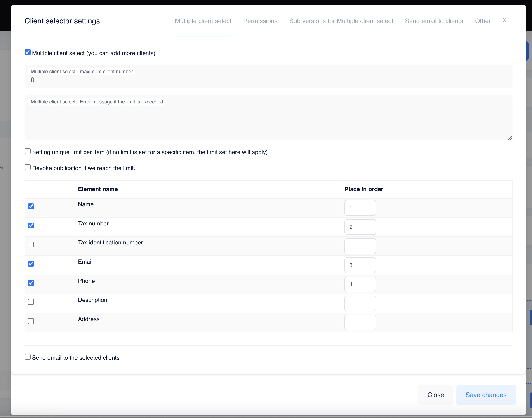The image size is (532, 418).
Task: Open the Other tab
Action: [x=483, y=21]
